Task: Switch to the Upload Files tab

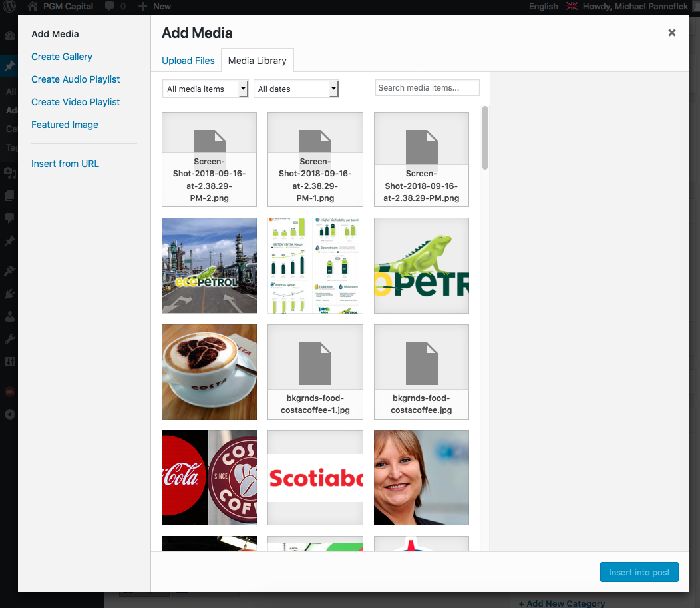Action: [188, 61]
